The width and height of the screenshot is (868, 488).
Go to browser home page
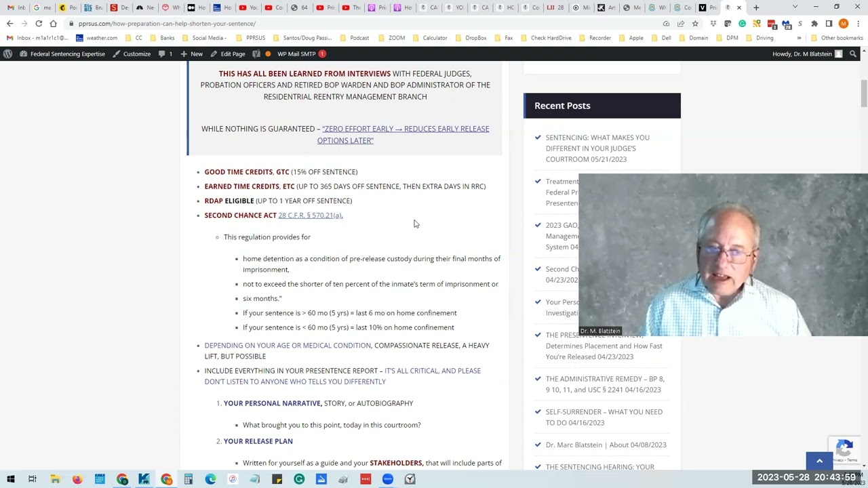(x=53, y=24)
